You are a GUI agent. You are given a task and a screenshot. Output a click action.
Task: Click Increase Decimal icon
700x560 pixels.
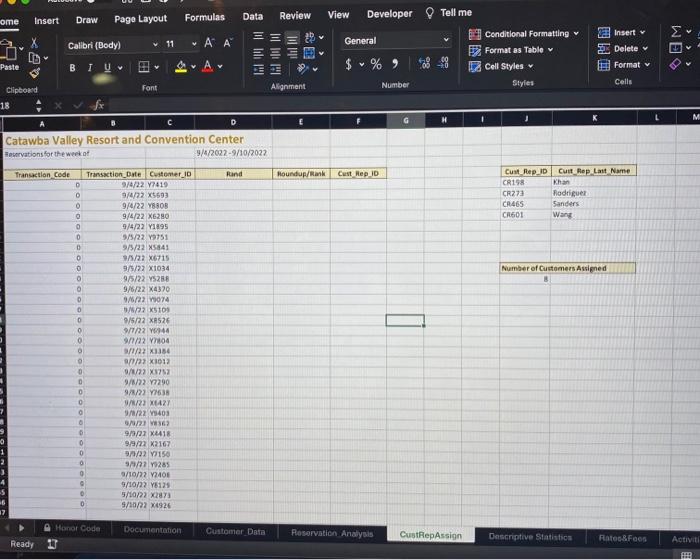pyautogui.click(x=424, y=63)
